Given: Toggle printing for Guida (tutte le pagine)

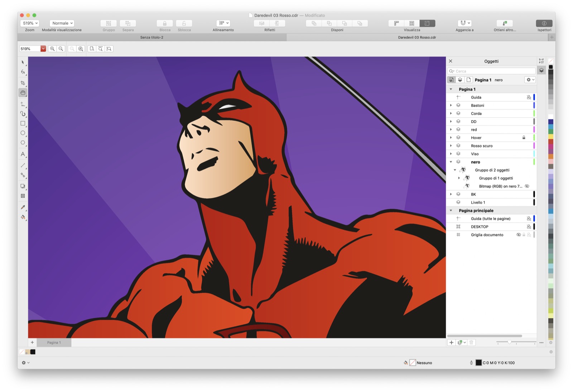Looking at the screenshot, I should click(x=529, y=219).
